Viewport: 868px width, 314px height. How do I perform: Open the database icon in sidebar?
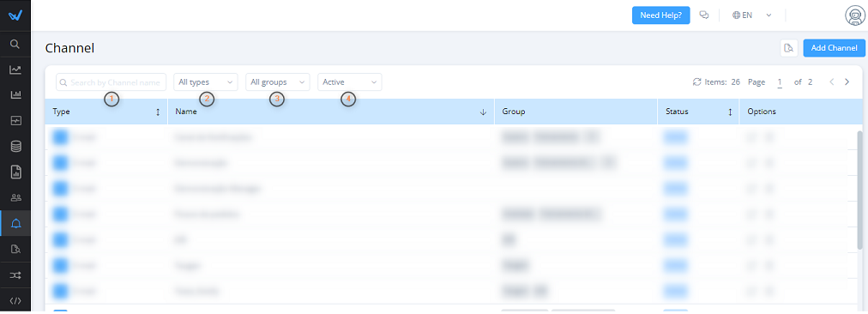15,146
